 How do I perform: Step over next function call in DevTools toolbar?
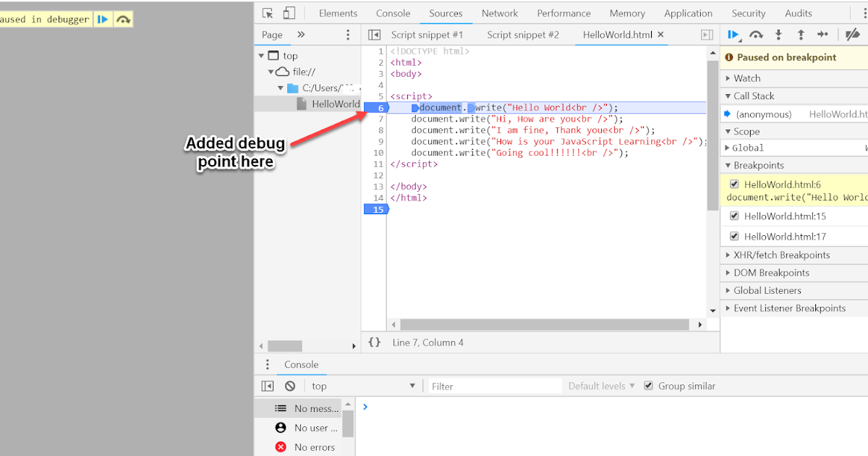click(756, 34)
